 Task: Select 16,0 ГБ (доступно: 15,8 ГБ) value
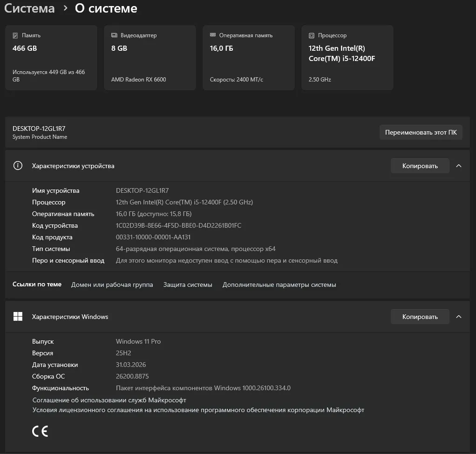(x=154, y=214)
